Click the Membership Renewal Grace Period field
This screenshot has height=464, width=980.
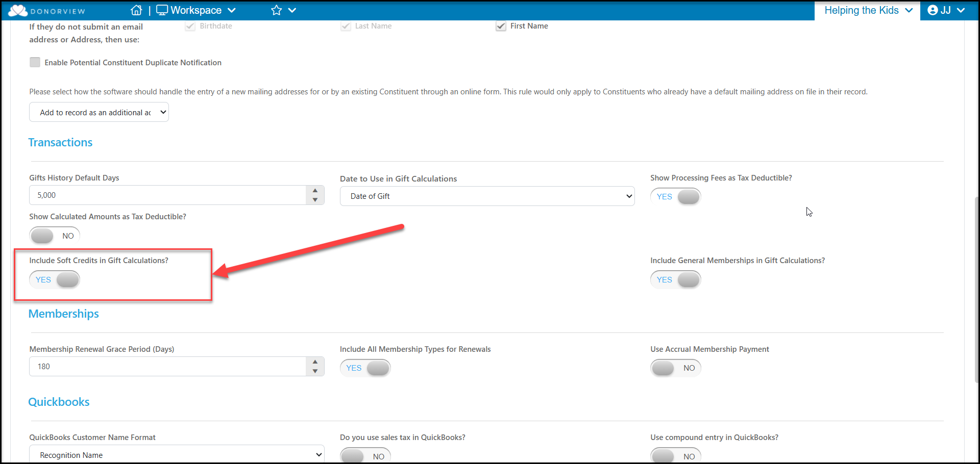click(167, 367)
